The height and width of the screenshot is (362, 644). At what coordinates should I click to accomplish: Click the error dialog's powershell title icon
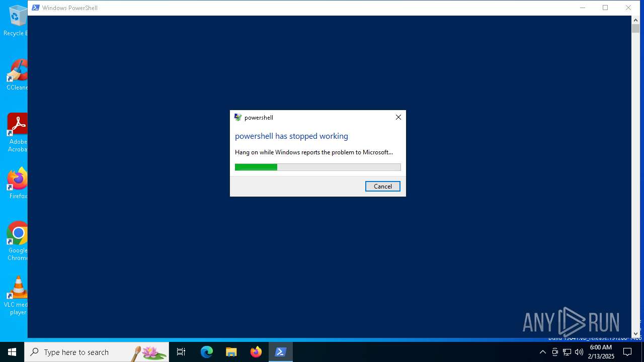(238, 117)
